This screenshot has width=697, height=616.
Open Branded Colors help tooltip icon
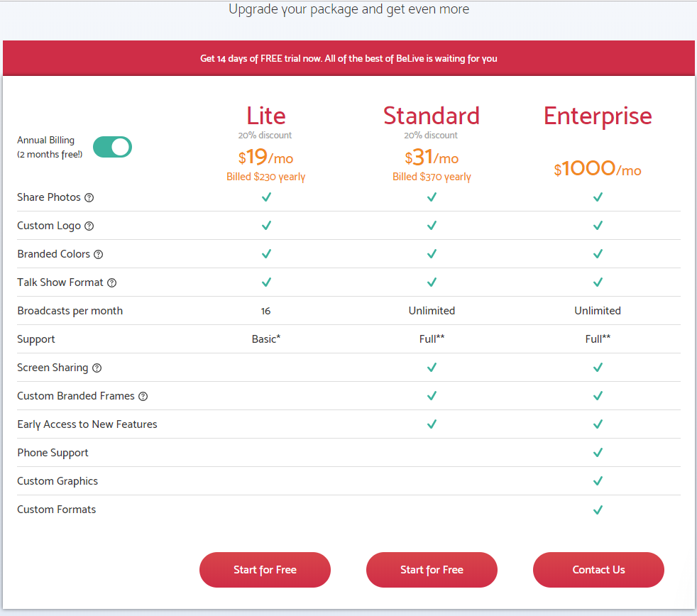pyautogui.click(x=99, y=255)
